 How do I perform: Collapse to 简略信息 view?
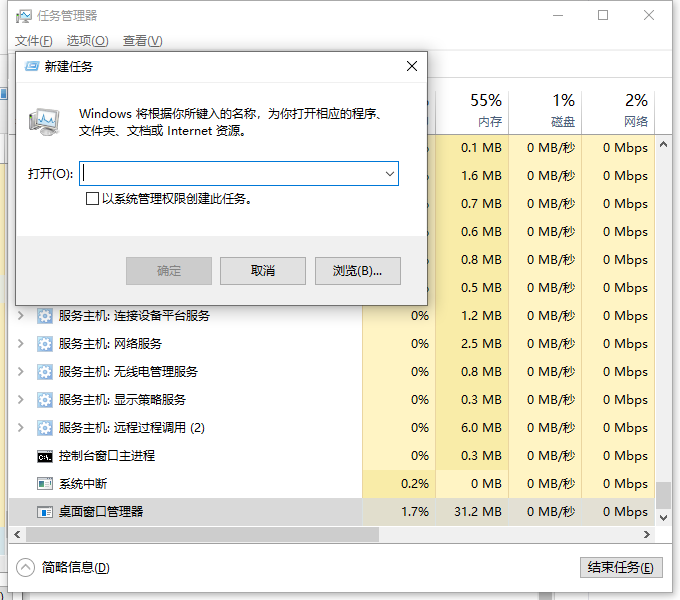[x=64, y=567]
